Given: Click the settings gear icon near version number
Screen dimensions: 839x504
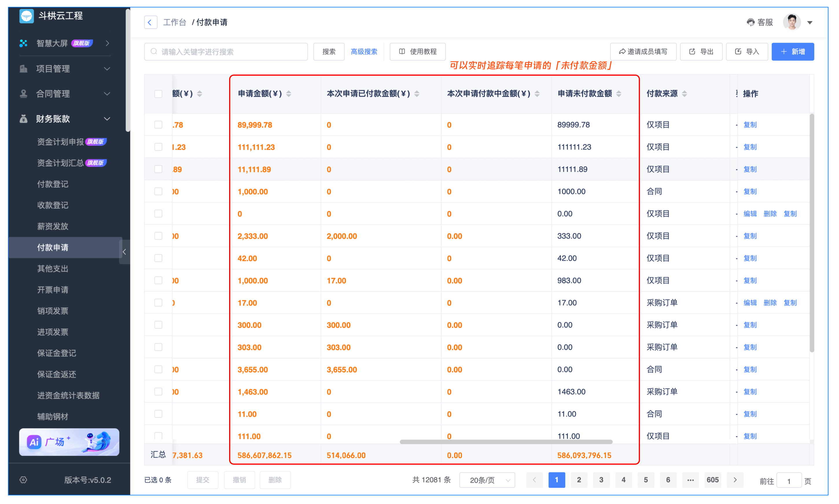Looking at the screenshot, I should (23, 479).
